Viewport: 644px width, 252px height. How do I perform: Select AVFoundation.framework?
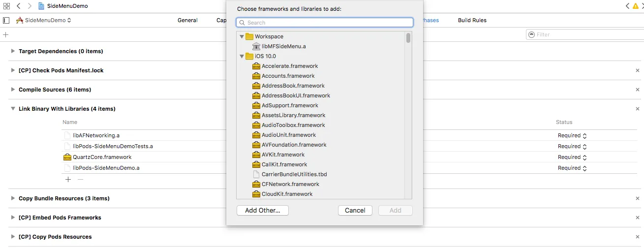(x=294, y=145)
